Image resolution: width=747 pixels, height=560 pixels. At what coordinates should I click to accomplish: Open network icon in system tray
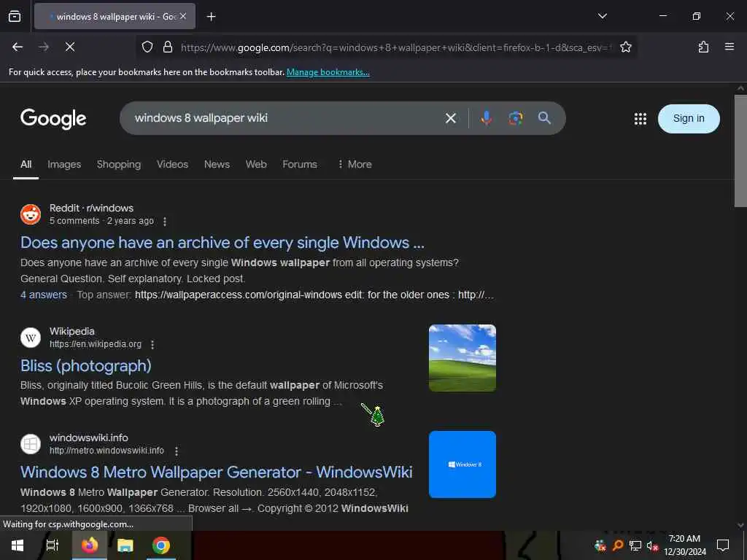point(635,545)
